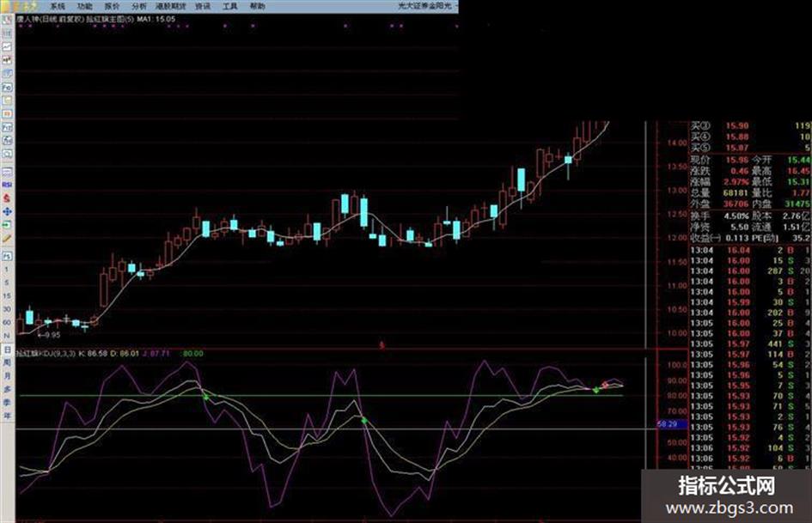Screen dimensions: 812x523
Task: Switch to the 5-minute period
Action: click(x=7, y=283)
